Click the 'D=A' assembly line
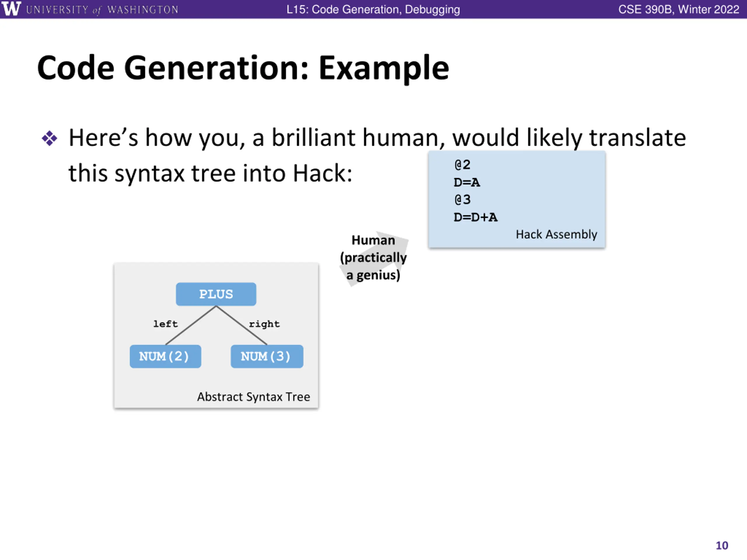This screenshot has width=747, height=560. coord(467,182)
